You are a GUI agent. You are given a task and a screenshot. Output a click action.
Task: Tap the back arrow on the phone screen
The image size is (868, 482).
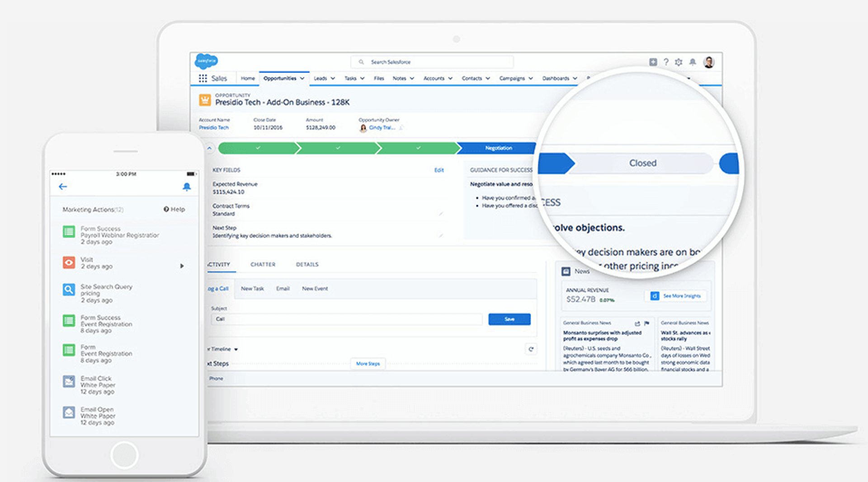click(x=63, y=186)
